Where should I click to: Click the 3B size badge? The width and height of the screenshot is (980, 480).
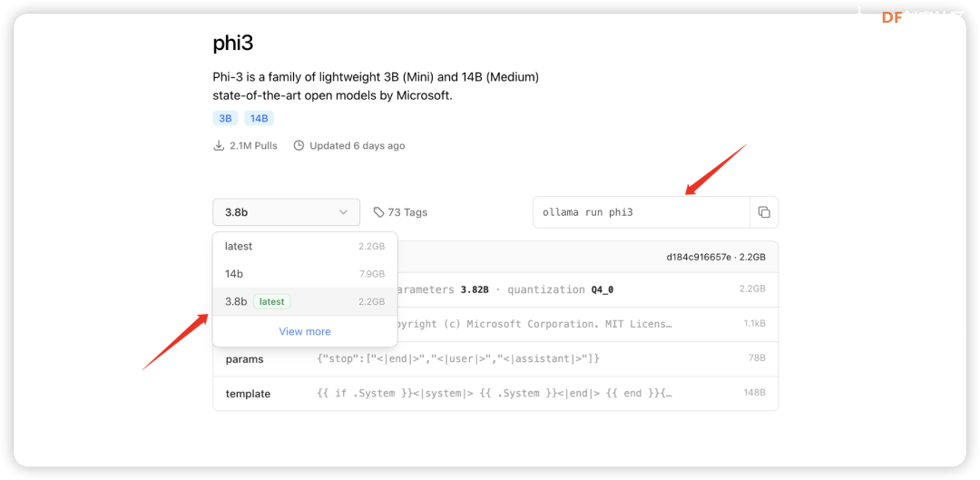tap(225, 118)
